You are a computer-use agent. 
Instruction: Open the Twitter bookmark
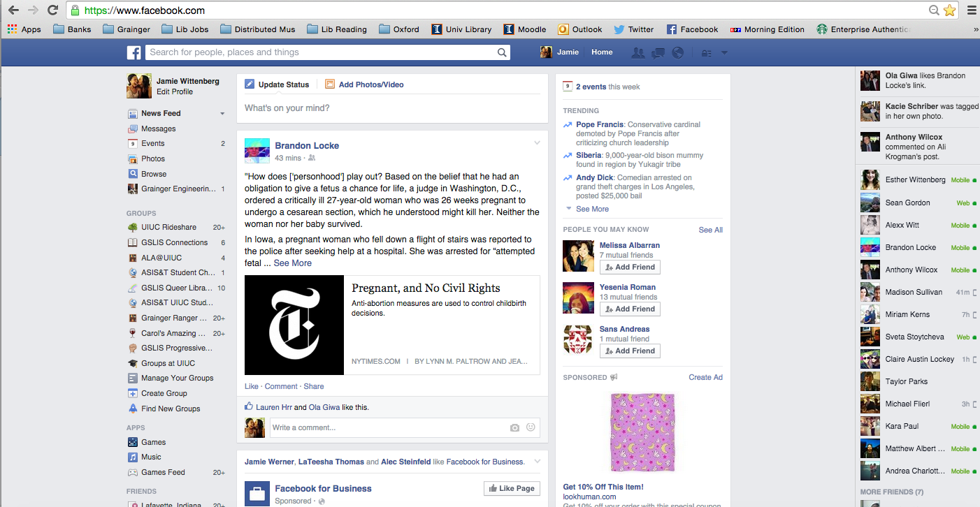click(x=633, y=29)
